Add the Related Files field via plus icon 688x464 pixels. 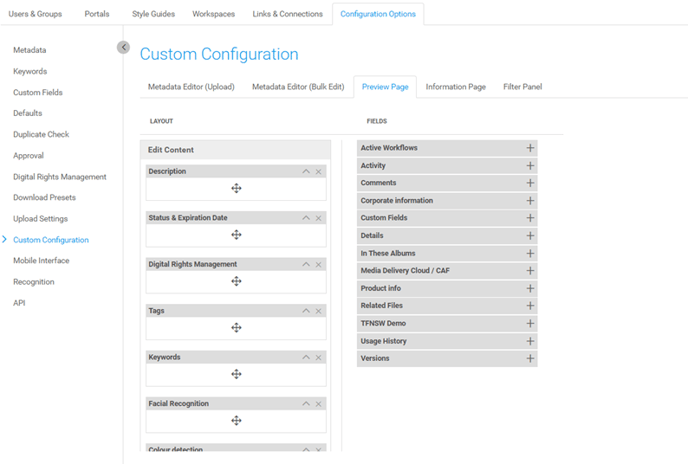click(x=530, y=306)
